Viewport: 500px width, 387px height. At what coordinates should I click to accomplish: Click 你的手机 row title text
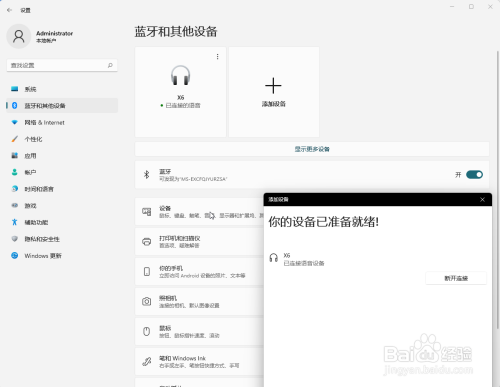pyautogui.click(x=171, y=268)
